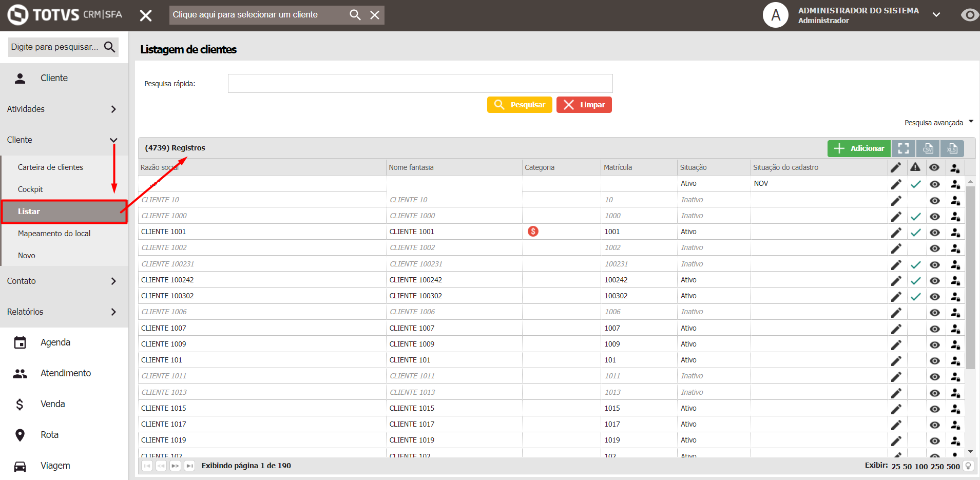Image resolution: width=980 pixels, height=480 pixels.
Task: Clear the selected client with X icon
Action: point(375,15)
